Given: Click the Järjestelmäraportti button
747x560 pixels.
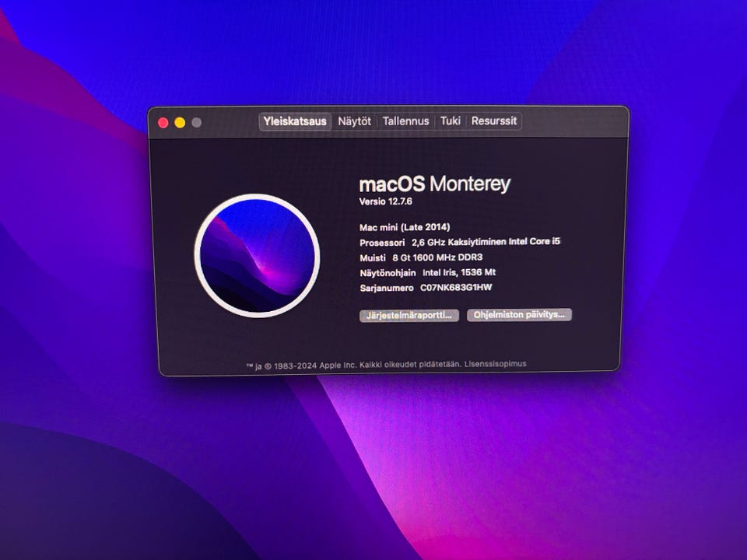Looking at the screenshot, I should coord(409,315).
